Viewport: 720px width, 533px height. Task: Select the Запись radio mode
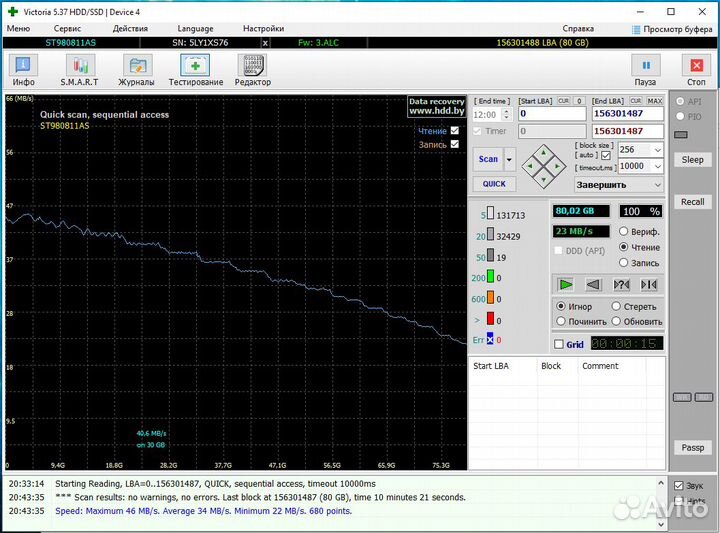[x=623, y=263]
